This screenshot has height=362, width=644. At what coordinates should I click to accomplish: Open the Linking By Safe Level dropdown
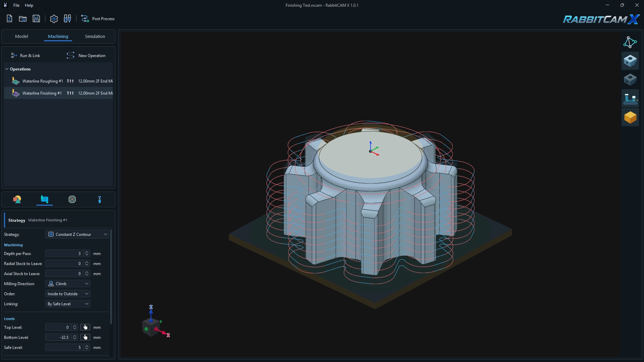[68, 304]
